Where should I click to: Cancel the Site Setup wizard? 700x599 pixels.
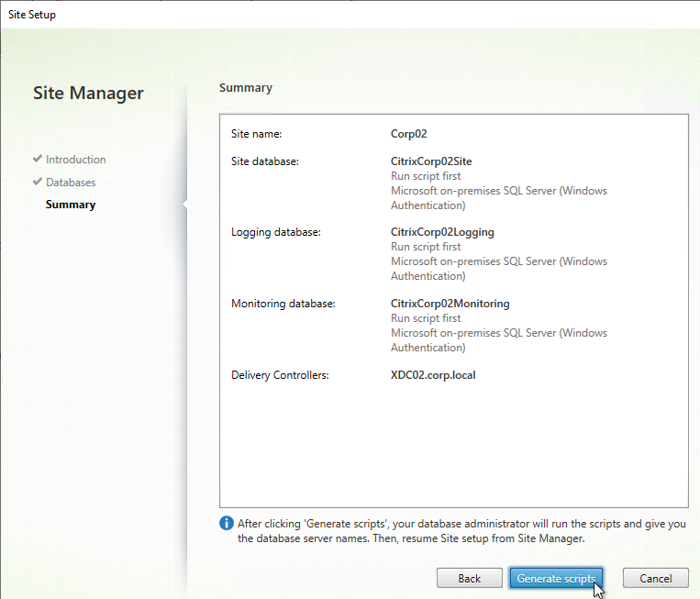tap(655, 578)
